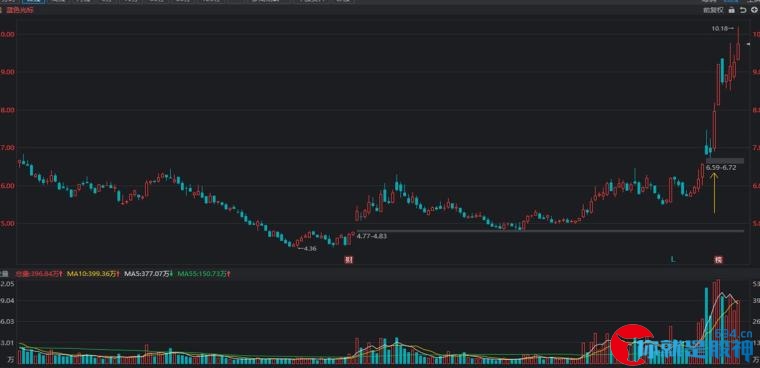Click the undo arrow icon at top right
Viewport: 760px width, 368px height.
pos(744,10)
